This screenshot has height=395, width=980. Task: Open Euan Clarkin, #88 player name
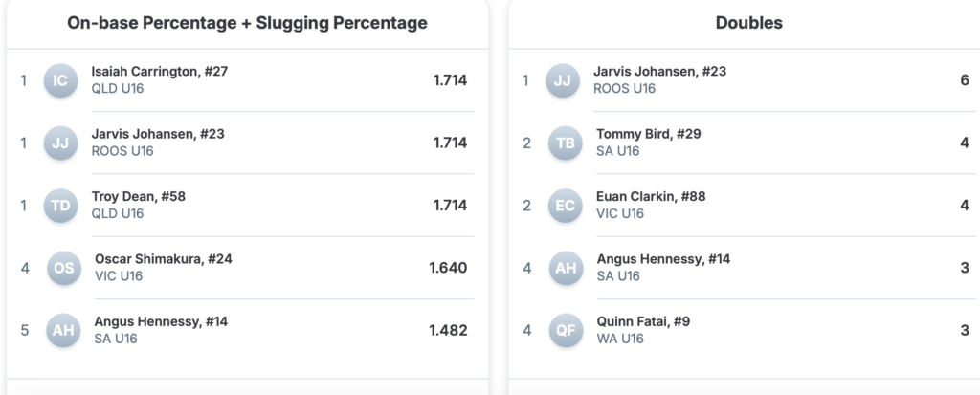point(651,196)
